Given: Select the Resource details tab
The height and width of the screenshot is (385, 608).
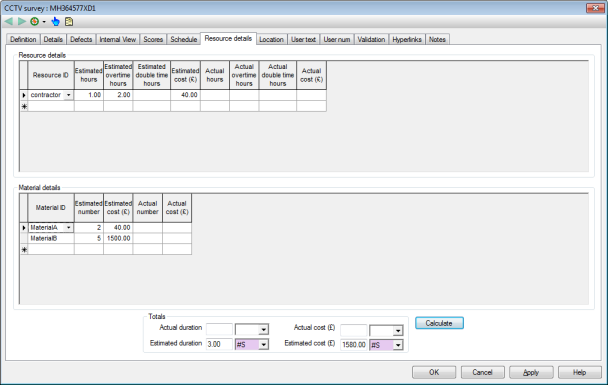Looking at the screenshot, I should click(x=228, y=38).
